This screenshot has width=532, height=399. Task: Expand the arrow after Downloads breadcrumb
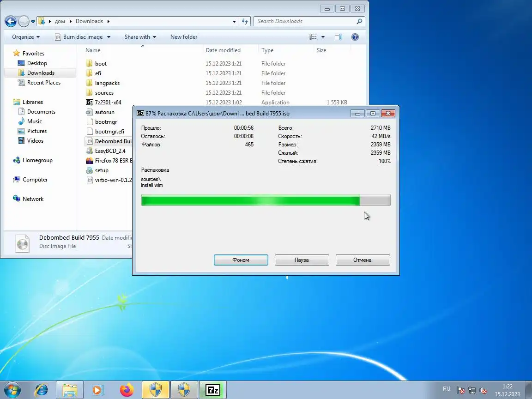point(108,21)
